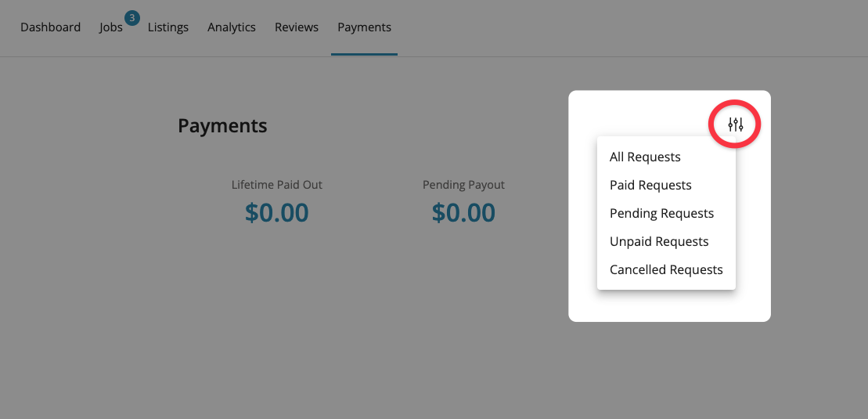Open the filter sliders icon

[x=735, y=124]
